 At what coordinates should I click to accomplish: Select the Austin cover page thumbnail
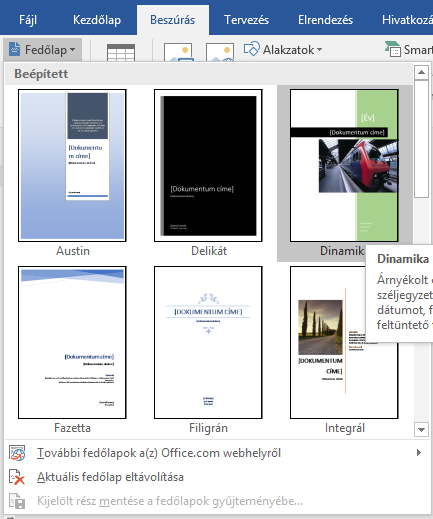click(x=72, y=165)
